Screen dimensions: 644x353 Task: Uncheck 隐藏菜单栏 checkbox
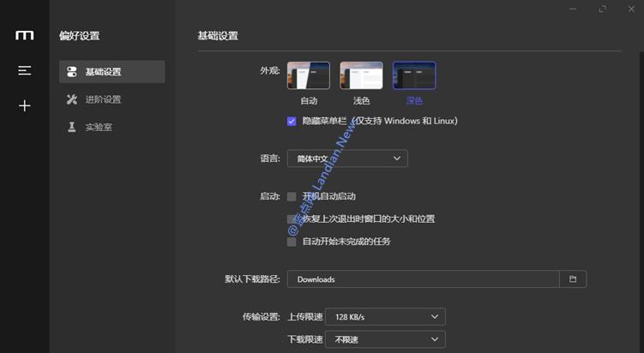click(x=292, y=121)
